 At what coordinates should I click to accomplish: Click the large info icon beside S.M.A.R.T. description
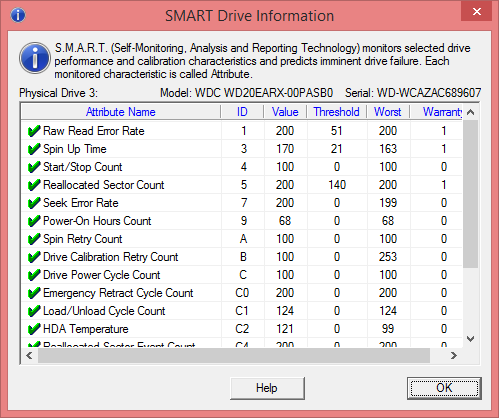[35, 58]
